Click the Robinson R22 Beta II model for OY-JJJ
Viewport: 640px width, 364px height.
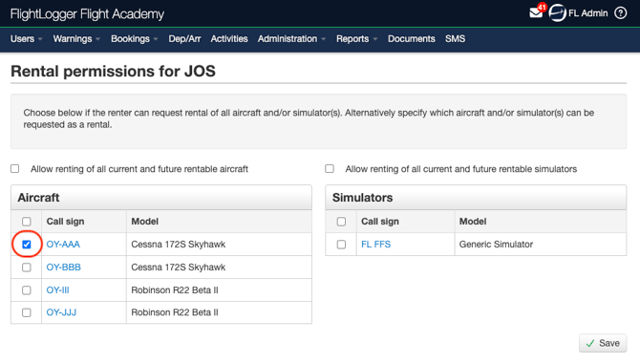click(175, 312)
